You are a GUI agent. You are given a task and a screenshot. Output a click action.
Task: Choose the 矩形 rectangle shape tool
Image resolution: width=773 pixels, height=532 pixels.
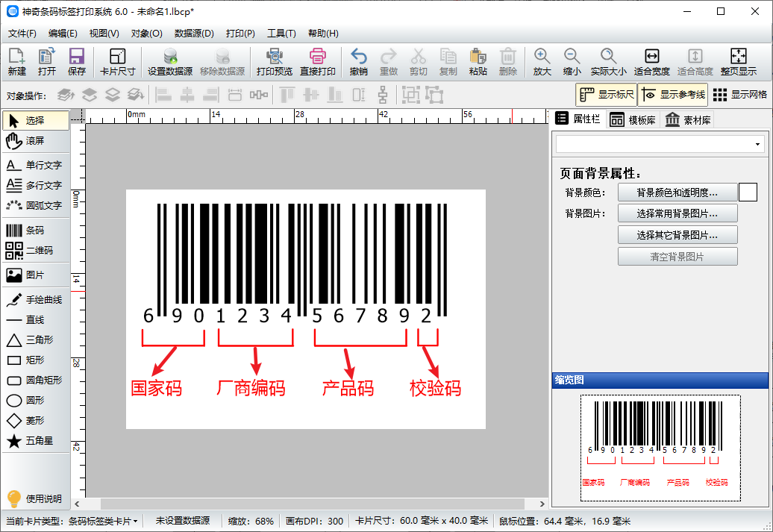[x=36, y=360]
